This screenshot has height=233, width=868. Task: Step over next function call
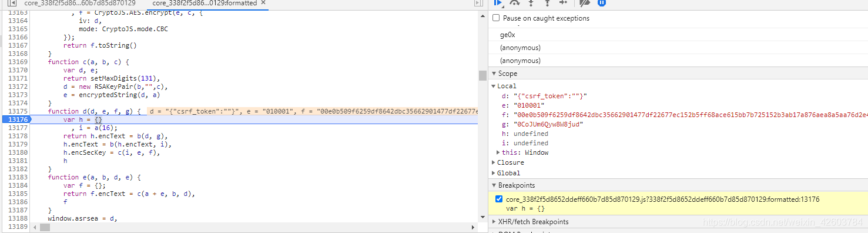pos(515,3)
